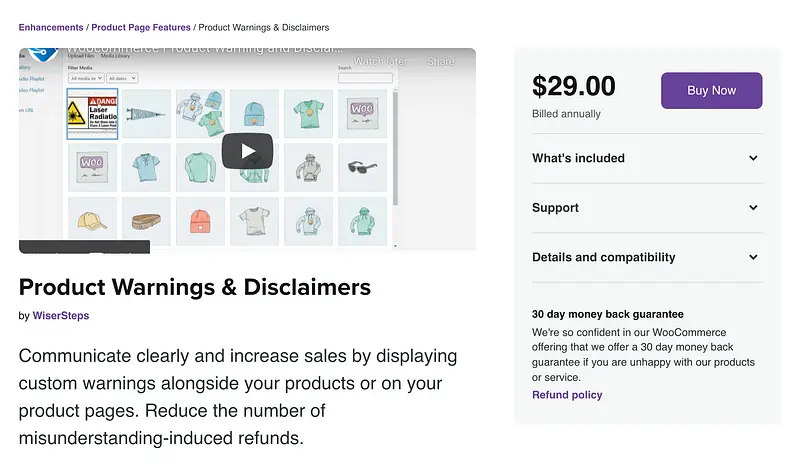
Task: Open Product Page Features breadcrumb
Action: (x=140, y=27)
